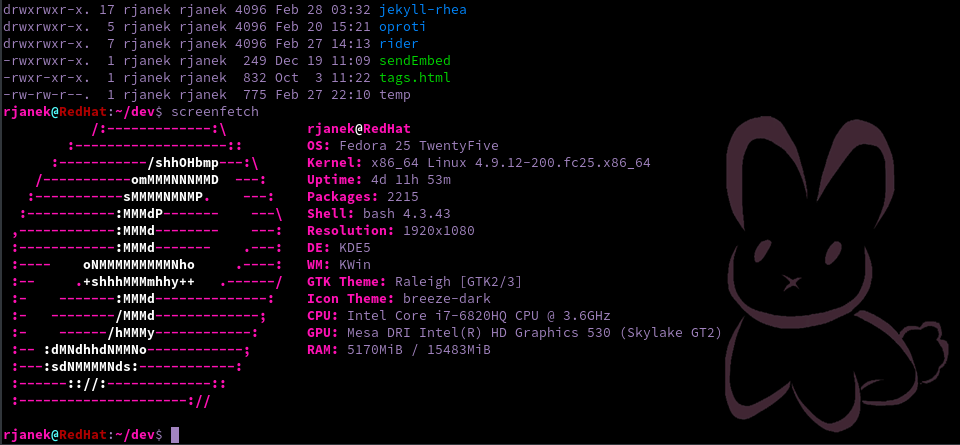
Task: Select the Feb 27 22:10 timestamp
Action: click(x=323, y=95)
